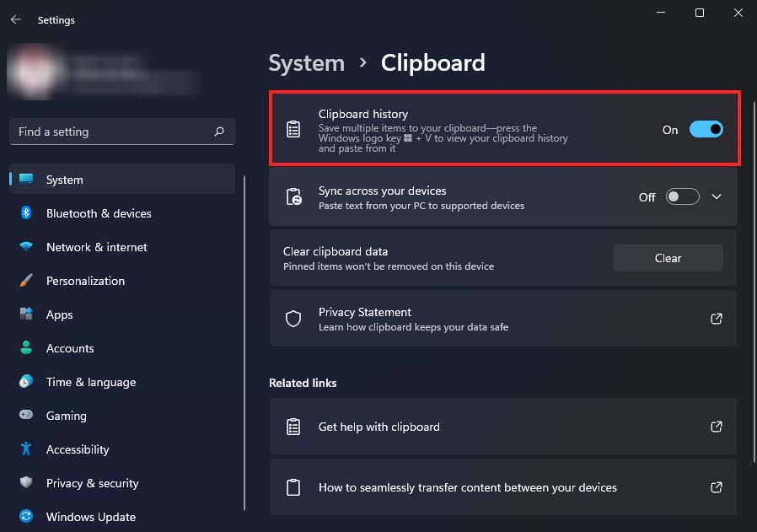The image size is (757, 532).
Task: Open the Apps settings section
Action: (x=59, y=314)
